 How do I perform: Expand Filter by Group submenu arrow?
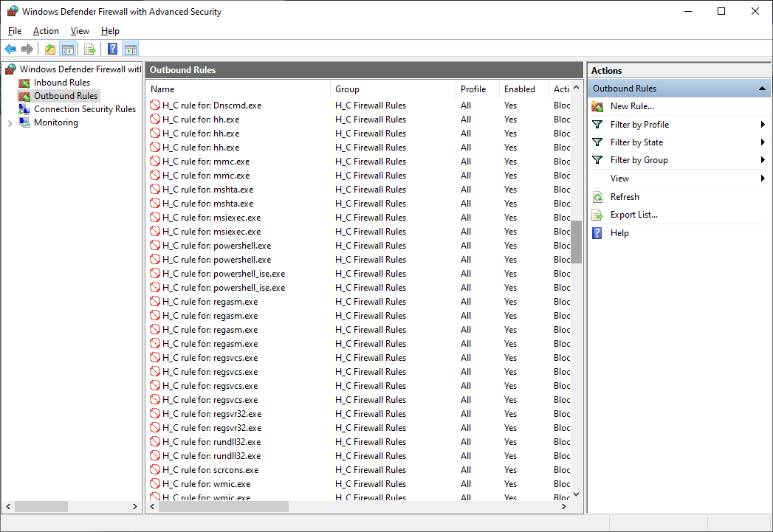pyautogui.click(x=763, y=160)
